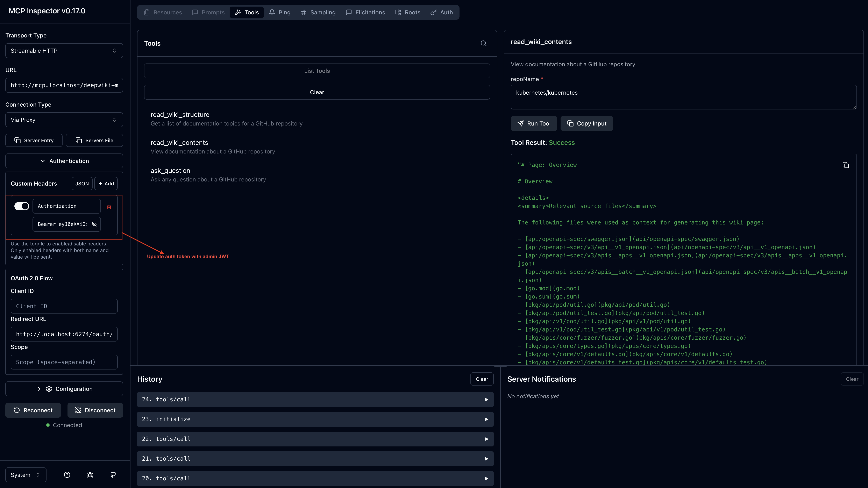Expand history entry 24 tools/call arrow

pos(486,399)
